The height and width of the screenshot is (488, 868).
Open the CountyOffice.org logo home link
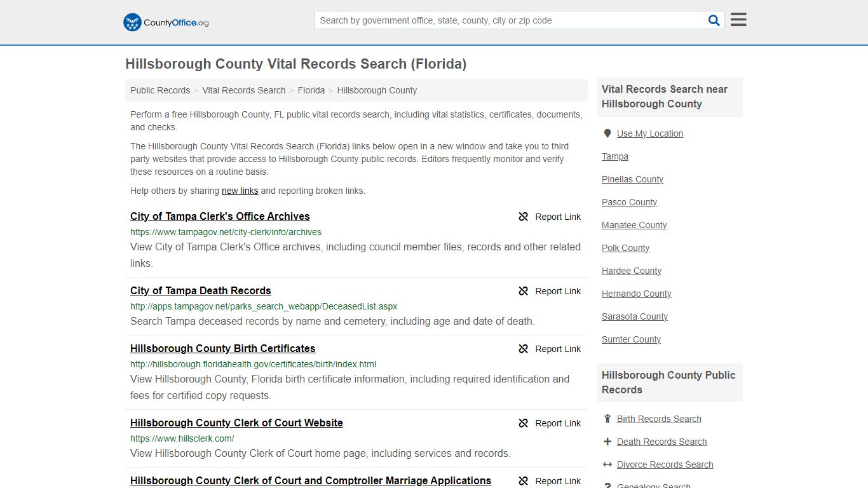[x=166, y=22]
